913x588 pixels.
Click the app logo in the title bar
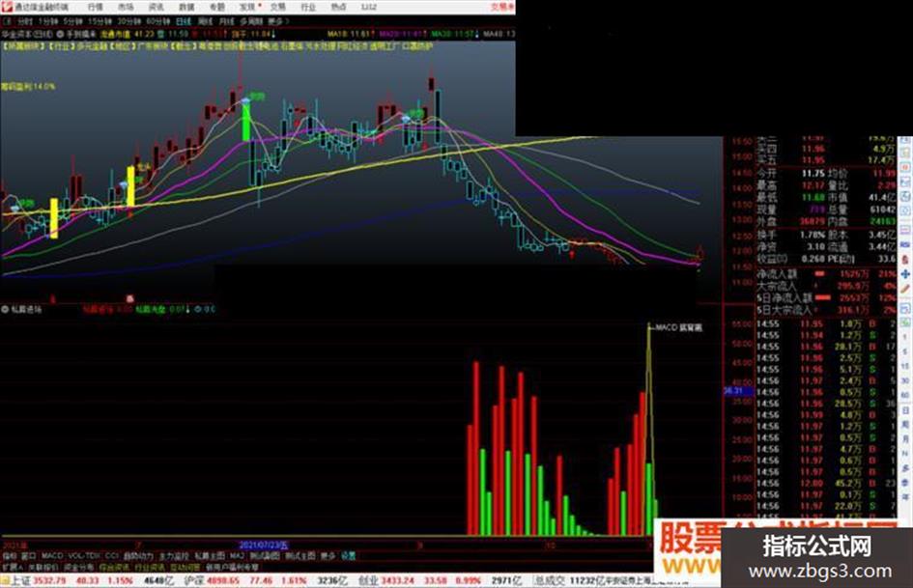point(7,7)
